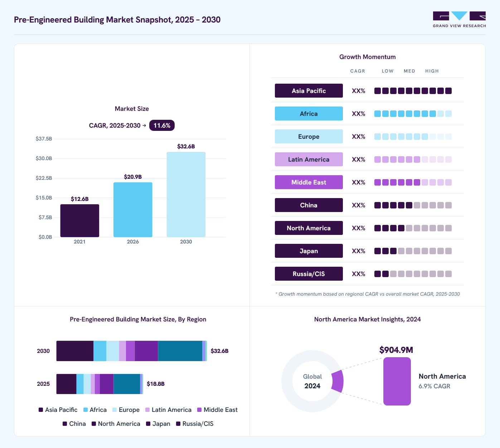Select the 2026 market size bar

pos(133,210)
